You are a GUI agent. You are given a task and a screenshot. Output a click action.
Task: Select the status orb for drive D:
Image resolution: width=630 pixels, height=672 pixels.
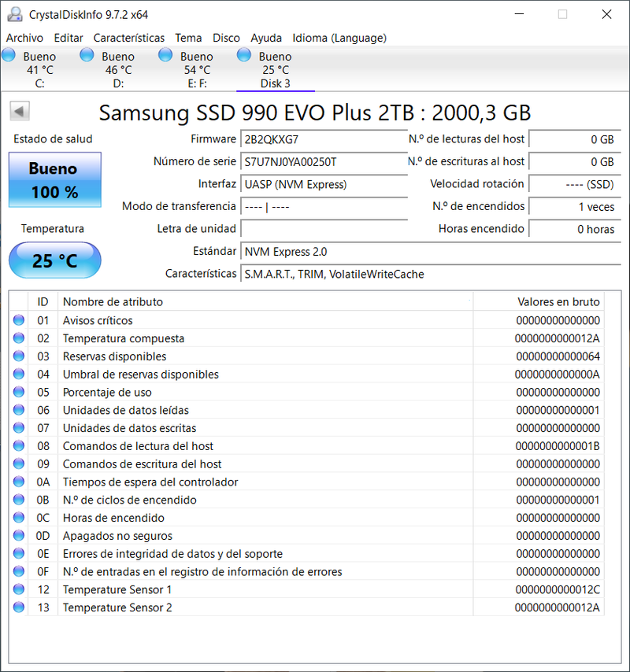[x=87, y=55]
